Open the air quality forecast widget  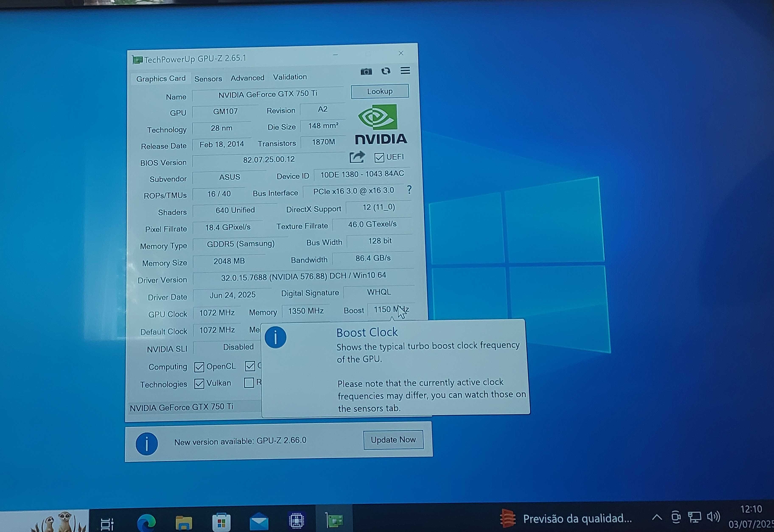[565, 518]
